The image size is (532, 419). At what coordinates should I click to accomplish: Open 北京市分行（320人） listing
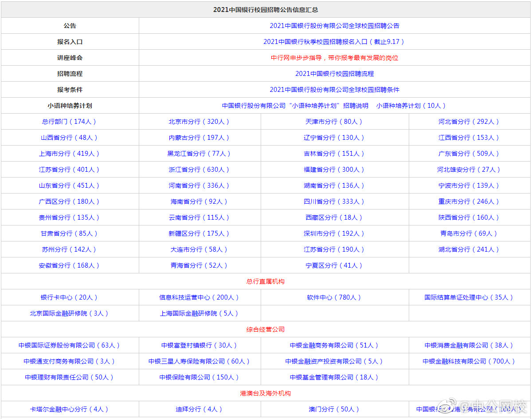(x=199, y=122)
